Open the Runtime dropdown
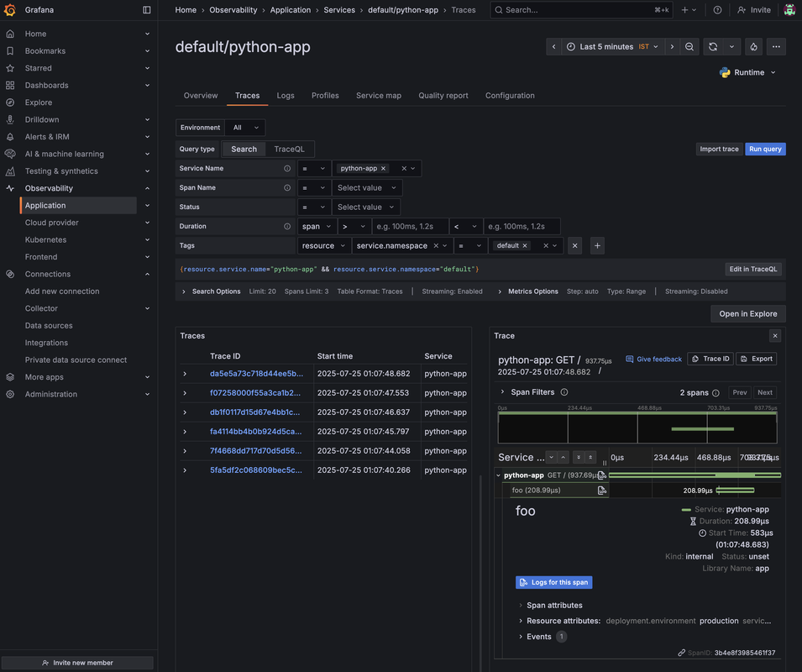The image size is (802, 672). point(748,72)
